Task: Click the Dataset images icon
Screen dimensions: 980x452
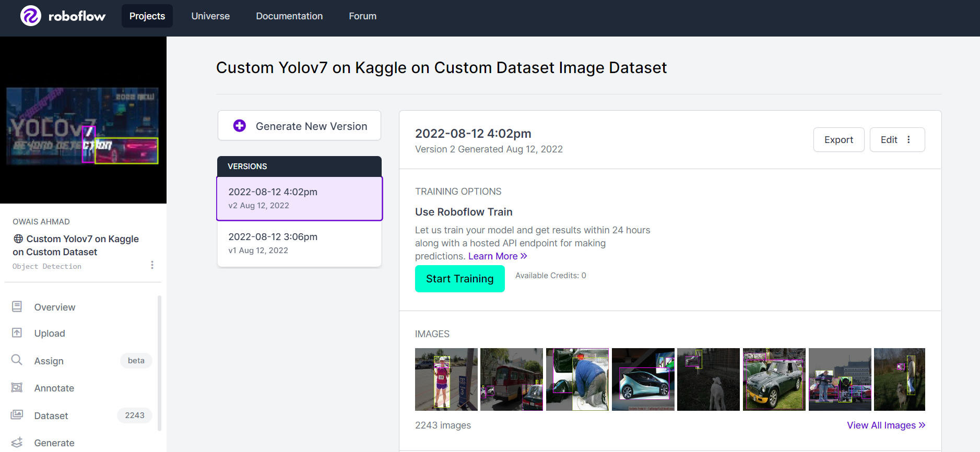Action: point(17,415)
